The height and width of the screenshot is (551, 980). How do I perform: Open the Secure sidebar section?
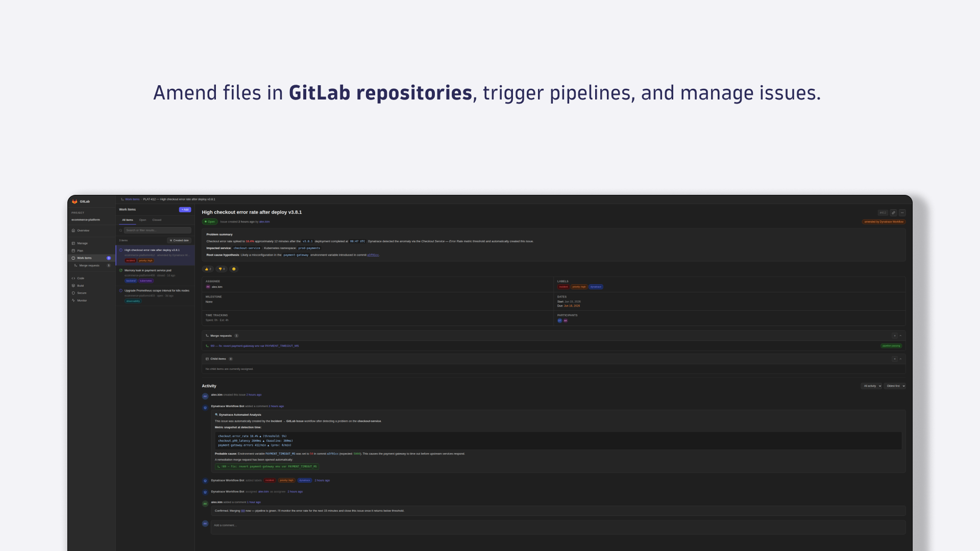click(x=91, y=293)
